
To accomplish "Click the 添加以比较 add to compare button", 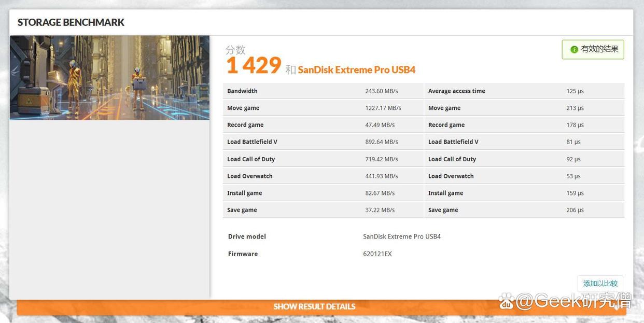I will (x=600, y=284).
